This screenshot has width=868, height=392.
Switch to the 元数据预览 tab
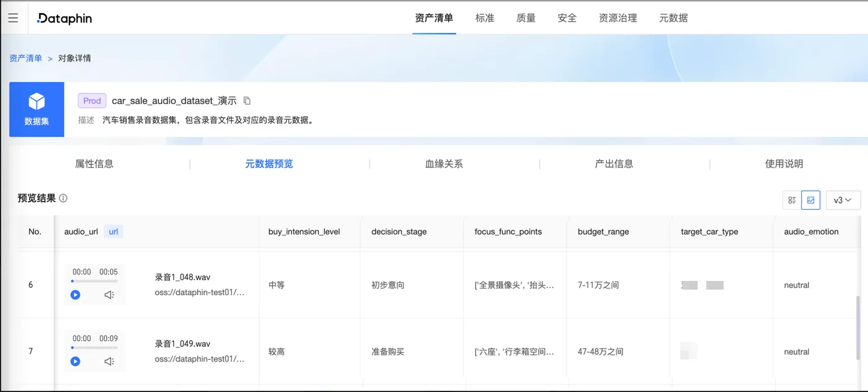tap(269, 164)
